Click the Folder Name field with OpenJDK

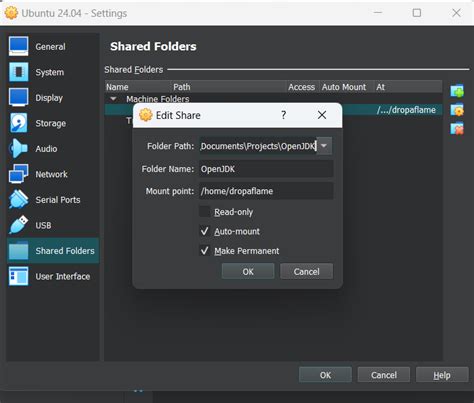point(266,169)
